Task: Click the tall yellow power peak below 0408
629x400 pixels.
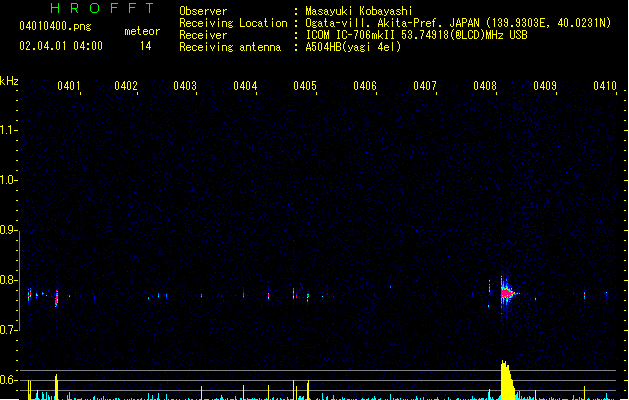Action: pos(507,380)
